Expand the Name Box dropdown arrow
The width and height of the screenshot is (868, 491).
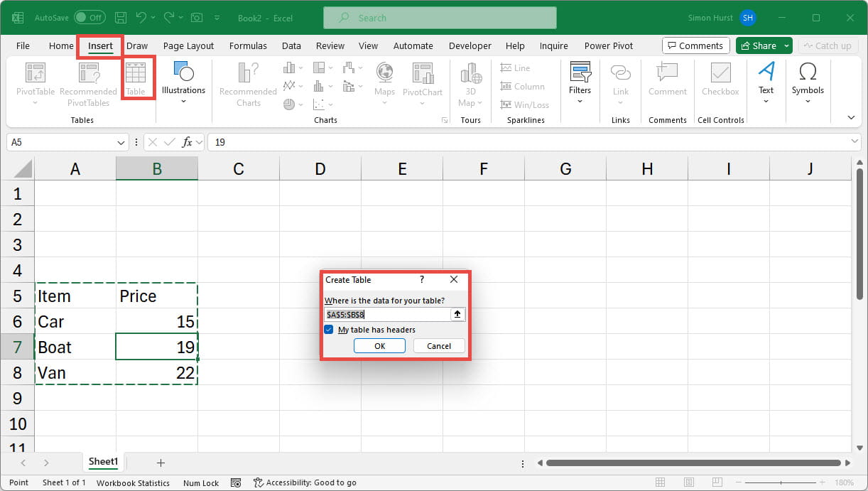click(x=121, y=142)
